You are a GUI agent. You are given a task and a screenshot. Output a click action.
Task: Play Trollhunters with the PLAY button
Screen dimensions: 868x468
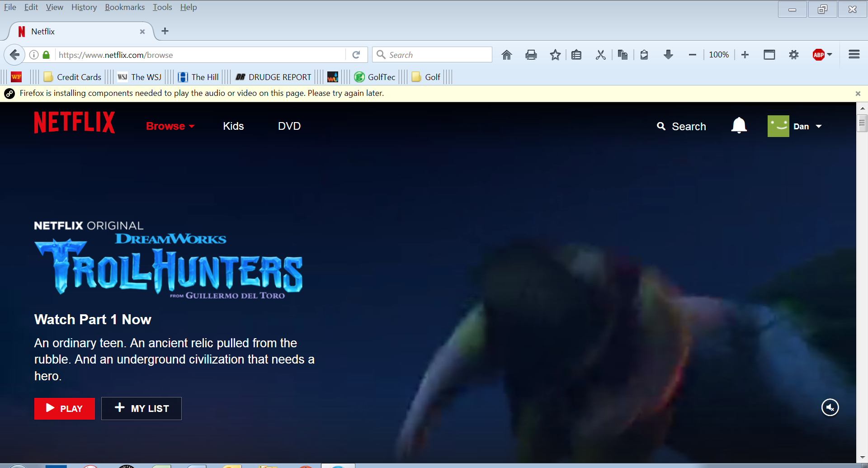pos(65,409)
